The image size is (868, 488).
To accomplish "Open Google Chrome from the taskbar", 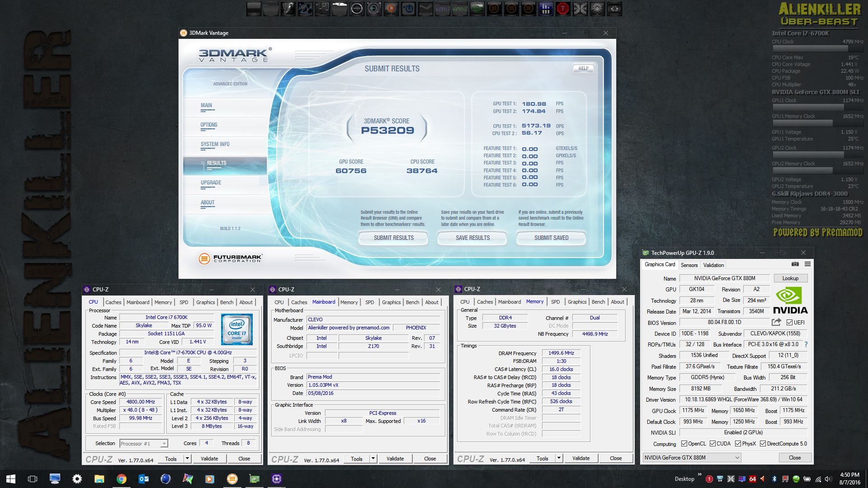I will click(x=121, y=479).
